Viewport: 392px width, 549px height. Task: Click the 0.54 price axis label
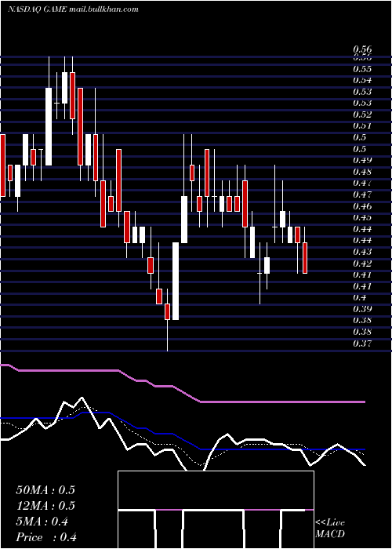pyautogui.click(x=362, y=80)
